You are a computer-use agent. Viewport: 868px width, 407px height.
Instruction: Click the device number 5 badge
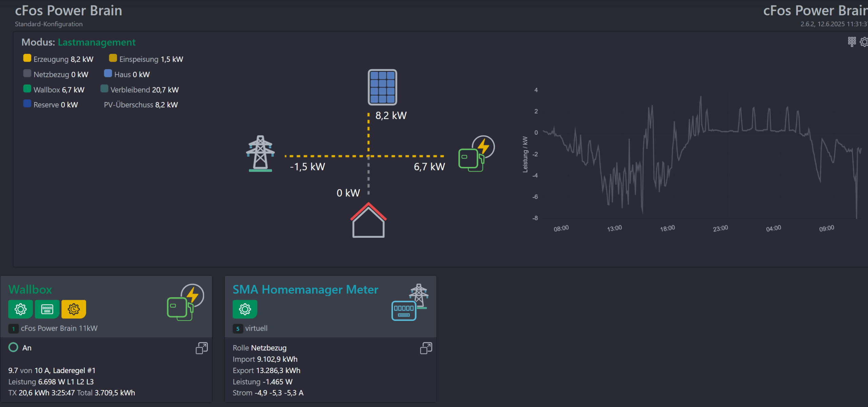click(238, 329)
